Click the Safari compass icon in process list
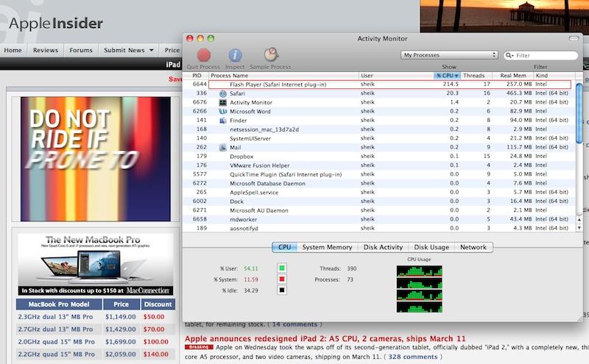Image resolution: width=589 pixels, height=364 pixels. pyautogui.click(x=223, y=93)
